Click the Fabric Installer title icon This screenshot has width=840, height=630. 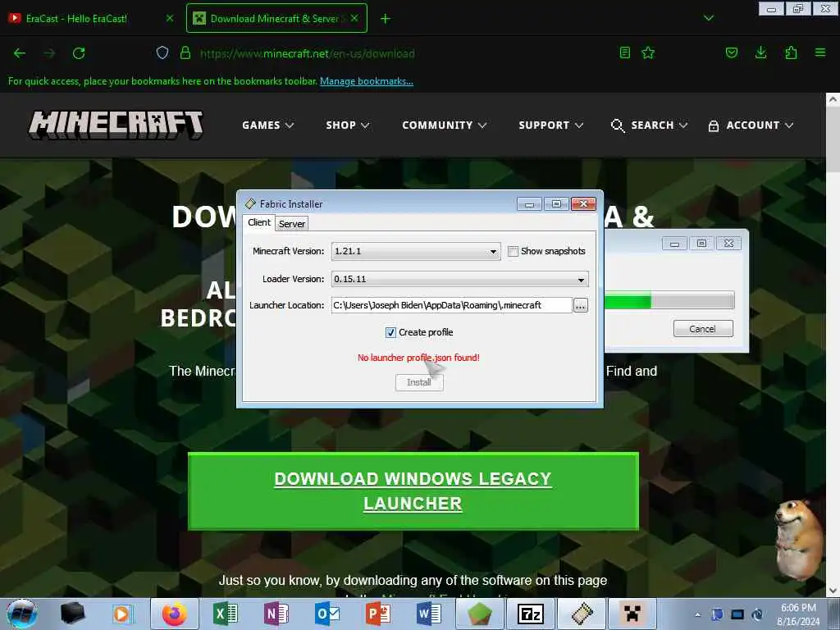(x=250, y=203)
